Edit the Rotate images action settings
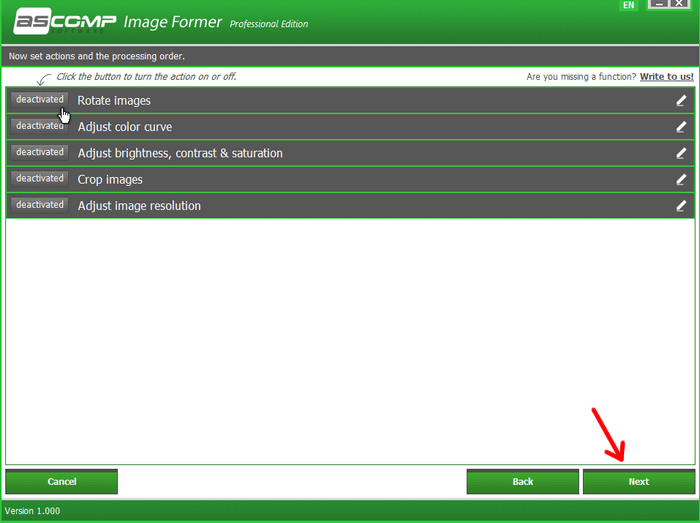 point(681,100)
